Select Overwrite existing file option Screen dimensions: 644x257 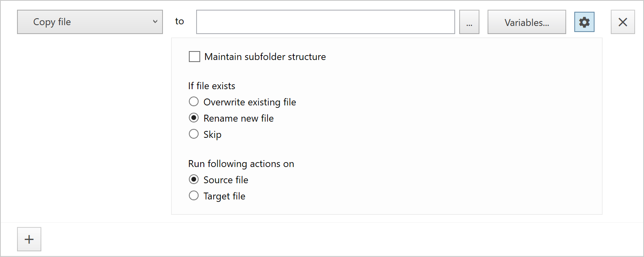coord(194,101)
